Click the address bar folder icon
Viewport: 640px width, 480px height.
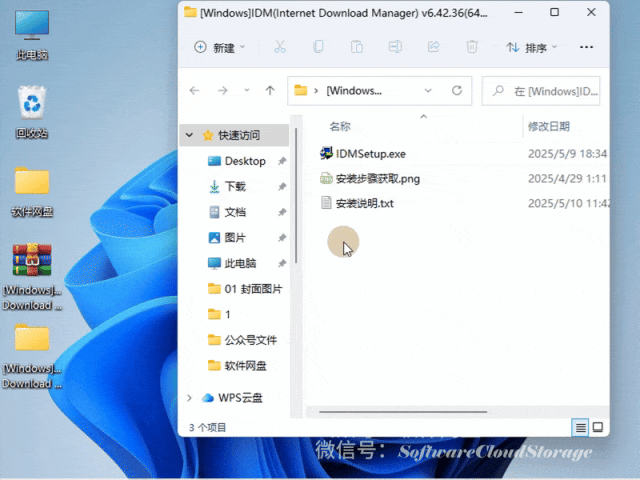click(x=301, y=90)
